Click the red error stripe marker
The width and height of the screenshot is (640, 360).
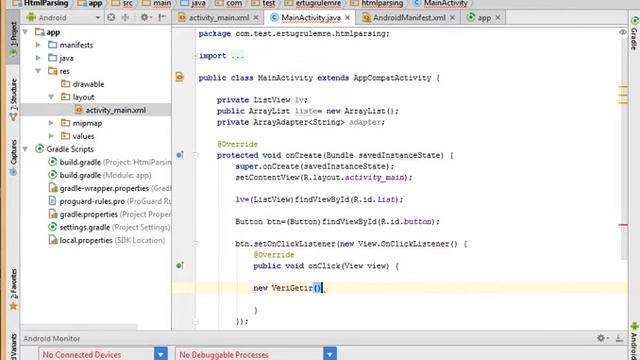[x=623, y=225]
